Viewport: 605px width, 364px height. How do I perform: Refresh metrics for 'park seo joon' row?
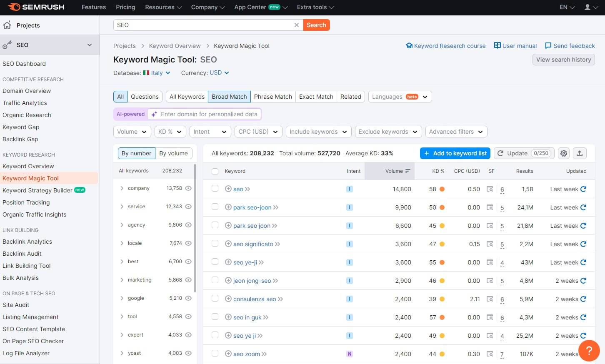point(583,226)
